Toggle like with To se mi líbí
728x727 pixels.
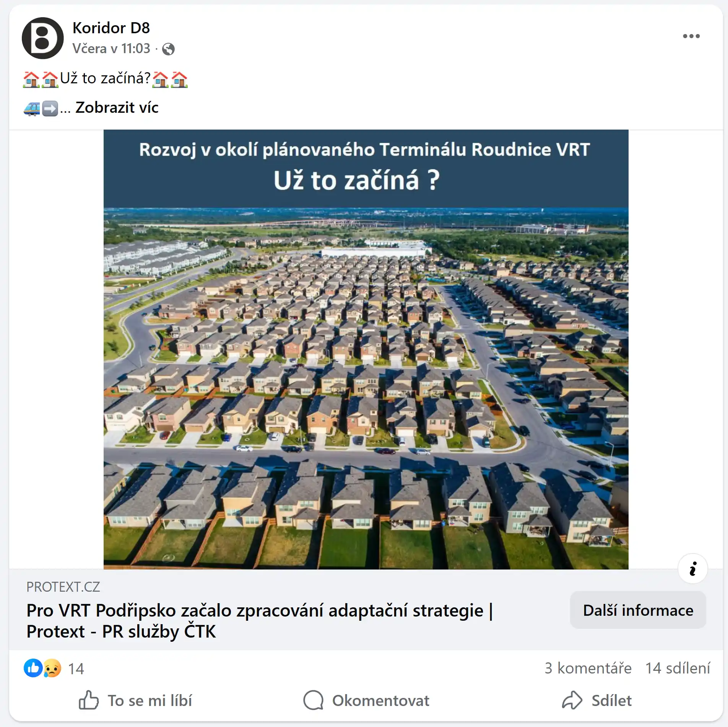[x=135, y=700]
